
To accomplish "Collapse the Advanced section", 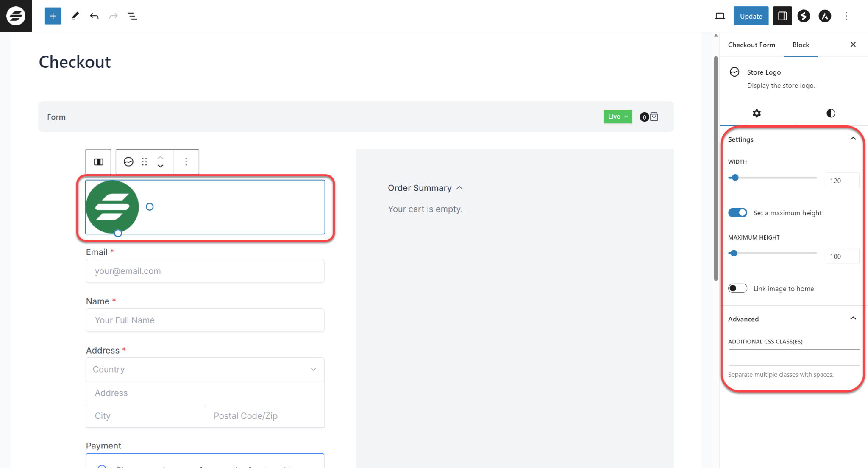I will (854, 318).
